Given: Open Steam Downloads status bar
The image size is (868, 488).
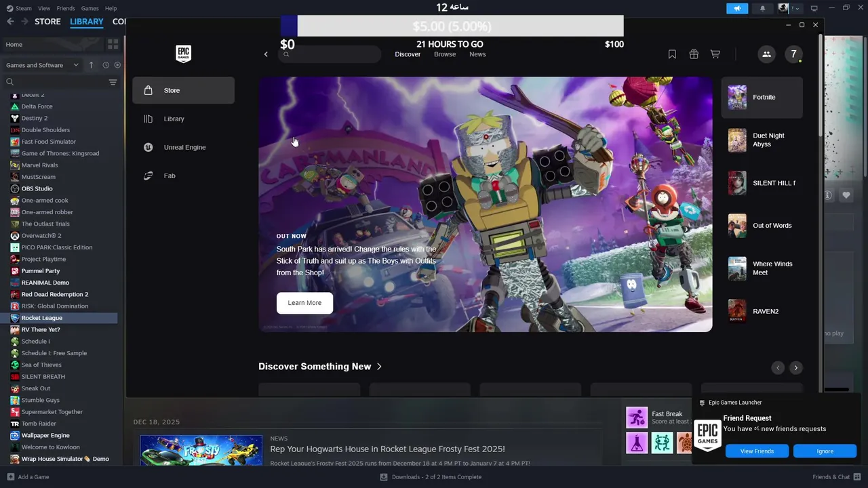Looking at the screenshot, I should point(431,477).
